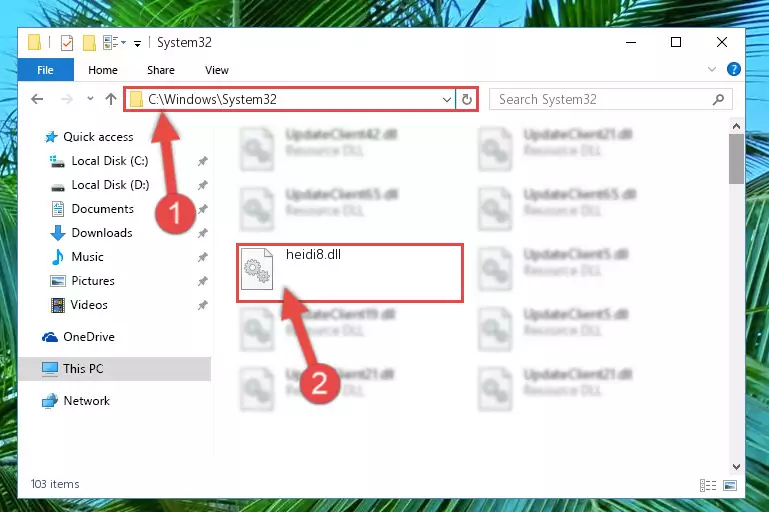Click the pin icon beside Local Disk (D:)

click(203, 185)
